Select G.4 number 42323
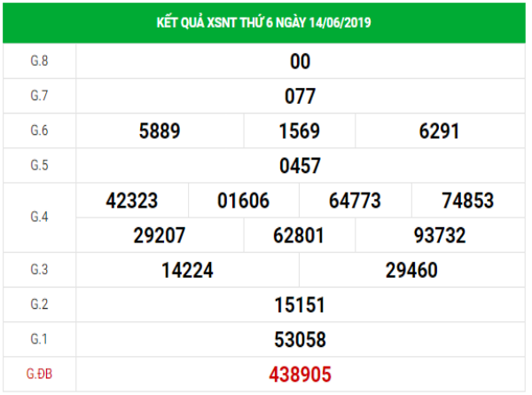The height and width of the screenshot is (395, 532). pyautogui.click(x=131, y=201)
